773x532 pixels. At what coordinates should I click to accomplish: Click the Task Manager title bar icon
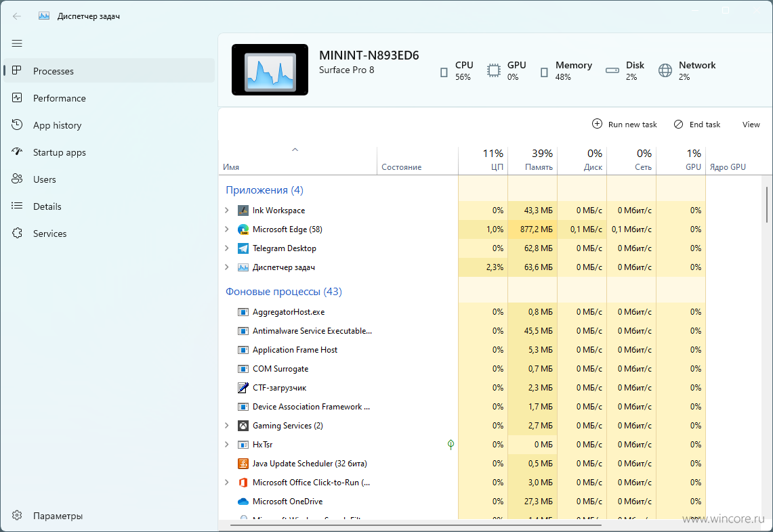(x=44, y=16)
